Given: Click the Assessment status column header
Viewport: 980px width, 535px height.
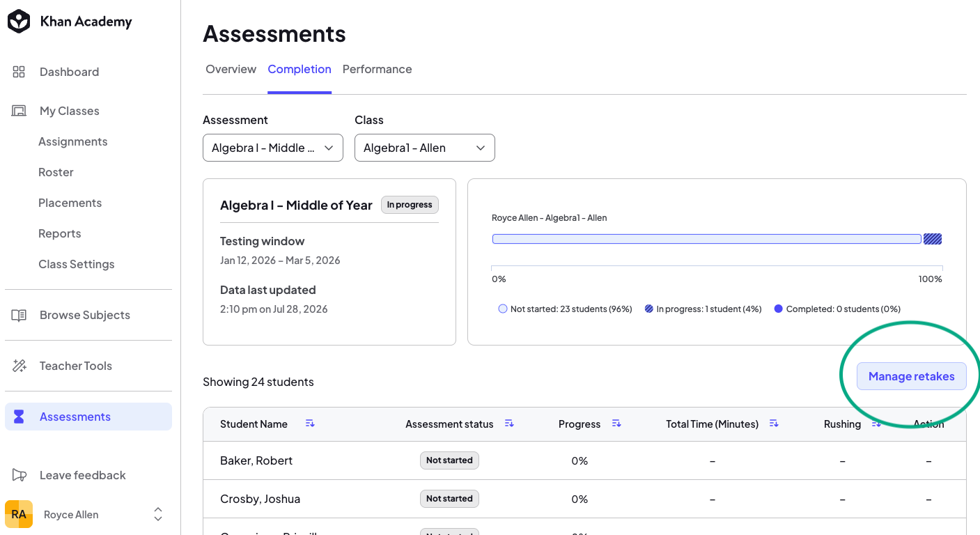Looking at the screenshot, I should pos(449,424).
